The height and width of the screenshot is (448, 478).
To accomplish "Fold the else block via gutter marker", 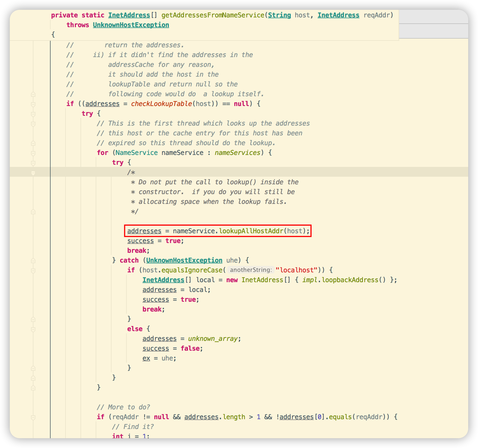I will pos(33,329).
